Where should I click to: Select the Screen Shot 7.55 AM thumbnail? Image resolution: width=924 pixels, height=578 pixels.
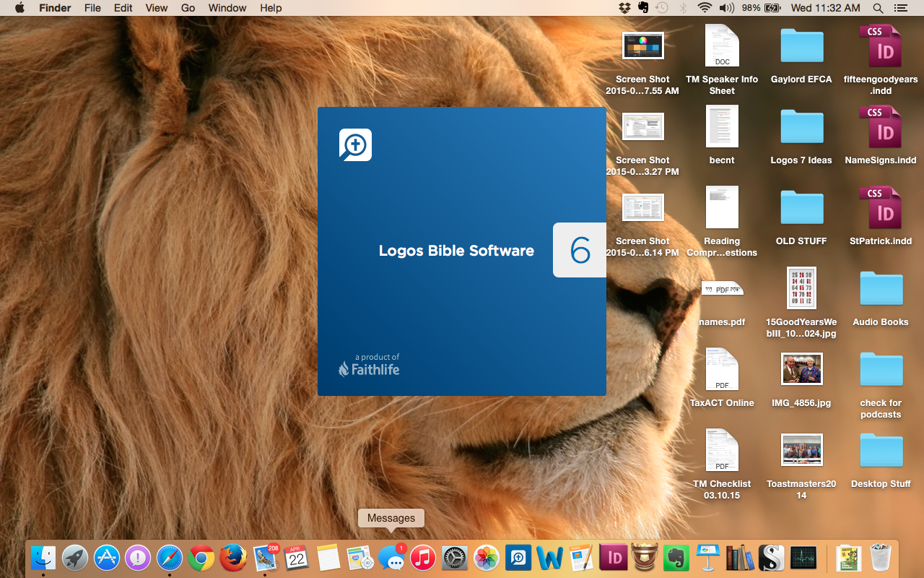(642, 46)
